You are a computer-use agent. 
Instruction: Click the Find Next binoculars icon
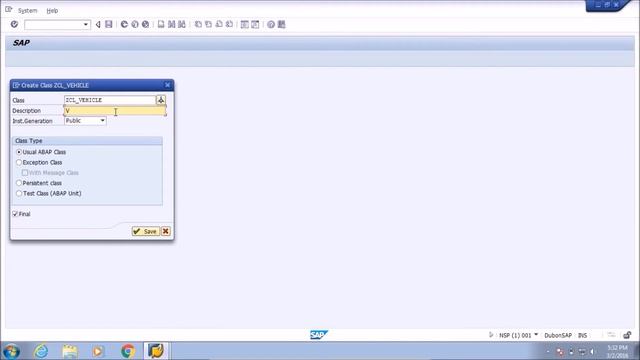[x=182, y=24]
